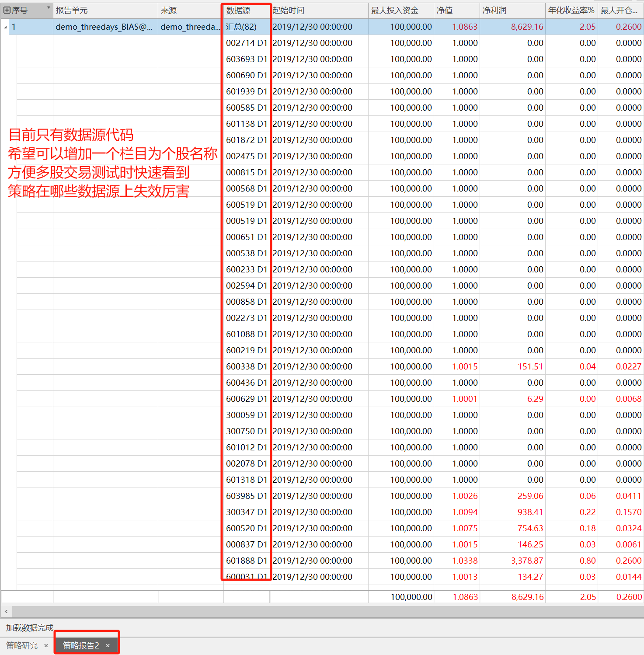Click the 年化收益率% column header
644x655 pixels.
pyautogui.click(x=571, y=10)
